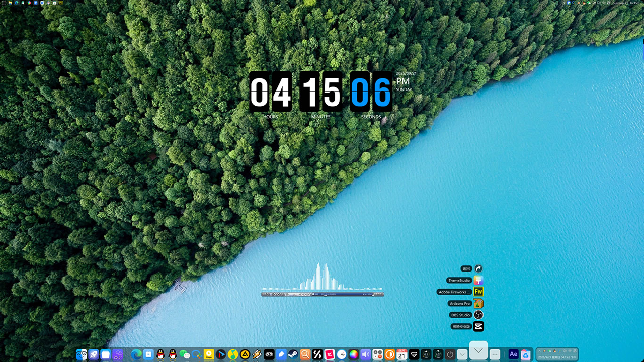The height and width of the screenshot is (362, 644).
Task: Open Microsoft Edge from the dock
Action: click(136, 354)
